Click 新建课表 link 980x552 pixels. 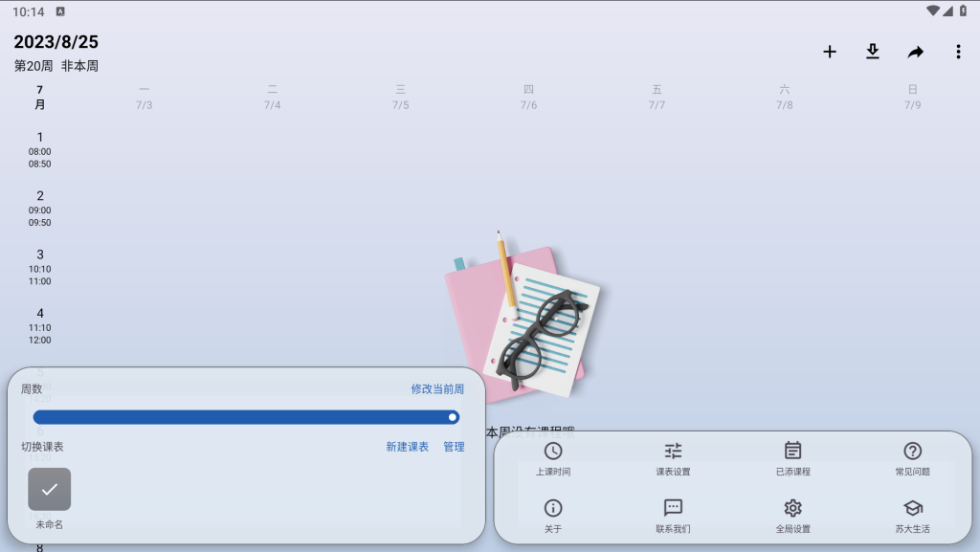click(407, 447)
